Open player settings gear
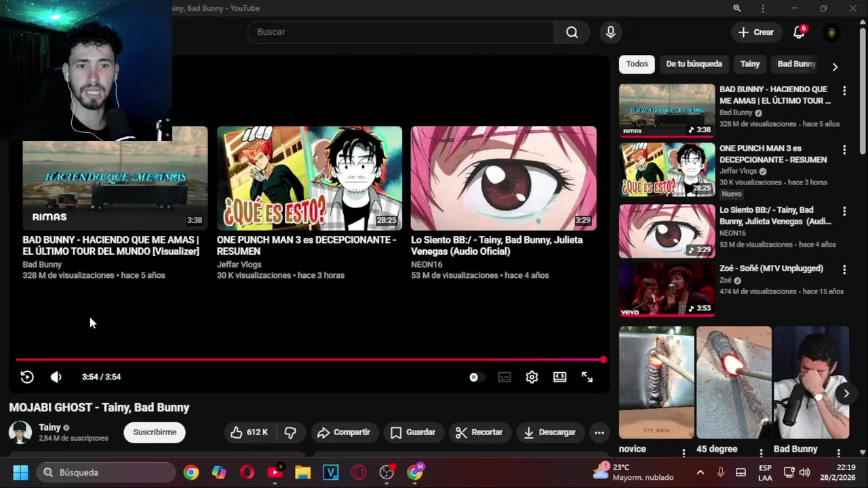This screenshot has height=488, width=868. (x=532, y=377)
